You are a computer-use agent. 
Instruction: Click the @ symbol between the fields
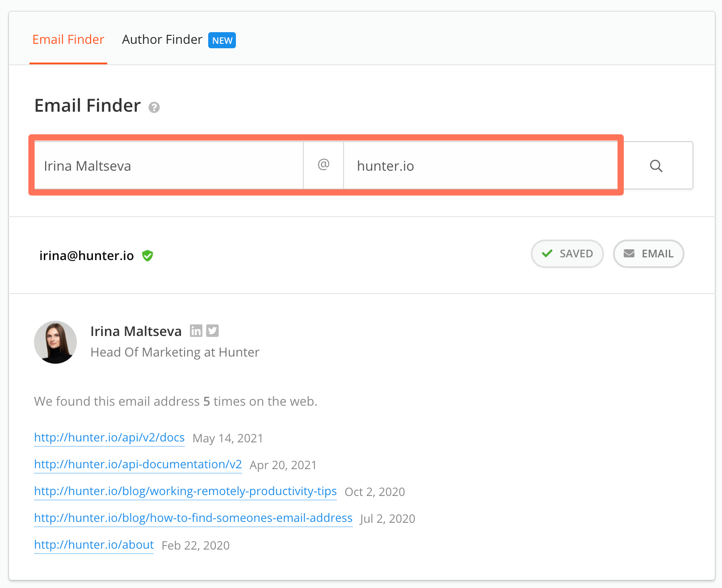323,165
